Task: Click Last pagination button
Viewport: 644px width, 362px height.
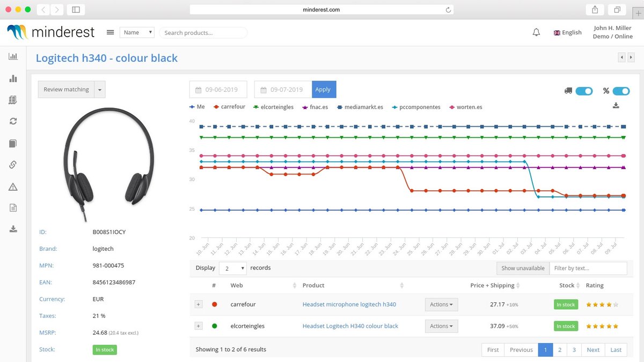Action: [x=616, y=350]
